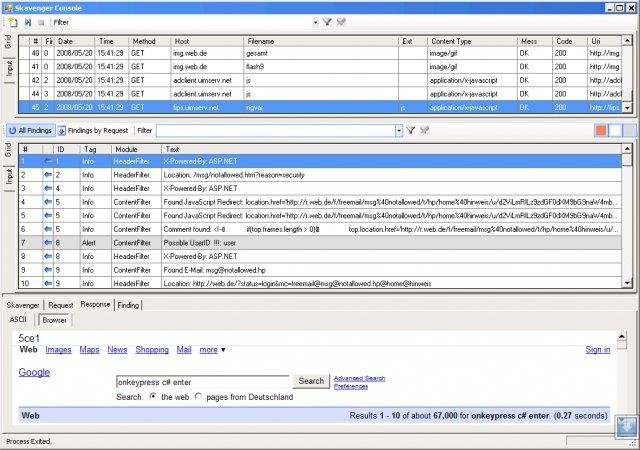This screenshot has width=640, height=450.
Task: Select the Browser sub-tab
Action: pyautogui.click(x=54, y=320)
